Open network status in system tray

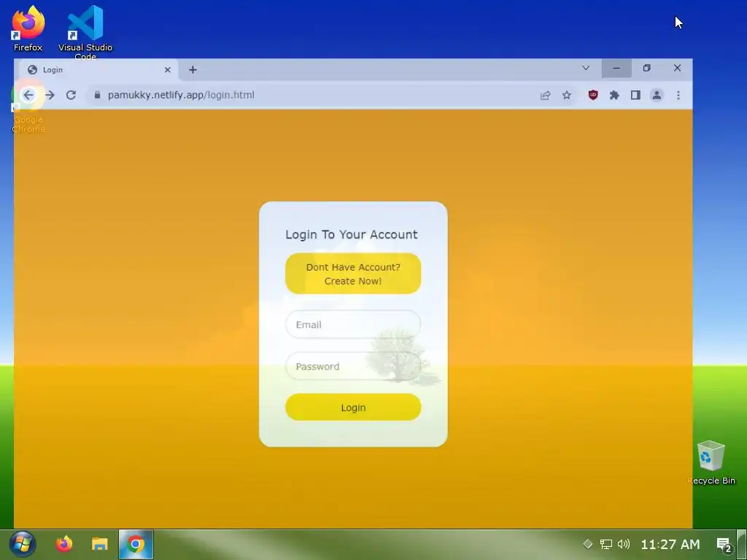pyautogui.click(x=606, y=544)
